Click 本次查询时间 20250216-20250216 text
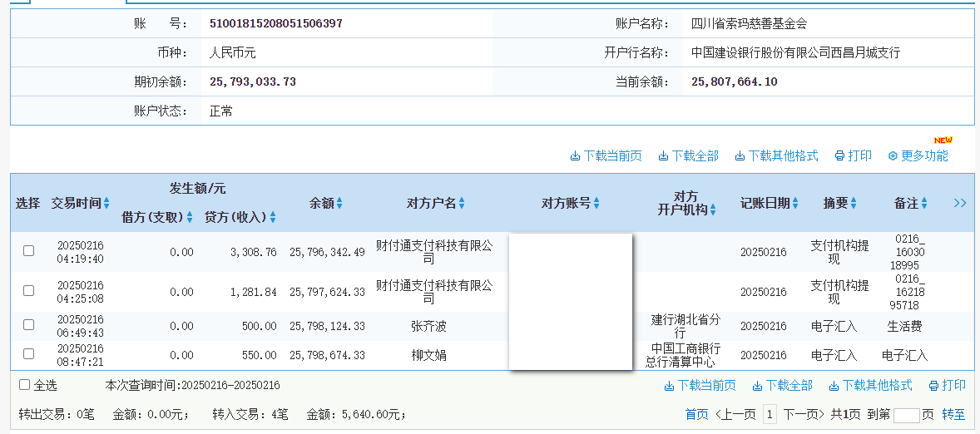 click(192, 385)
